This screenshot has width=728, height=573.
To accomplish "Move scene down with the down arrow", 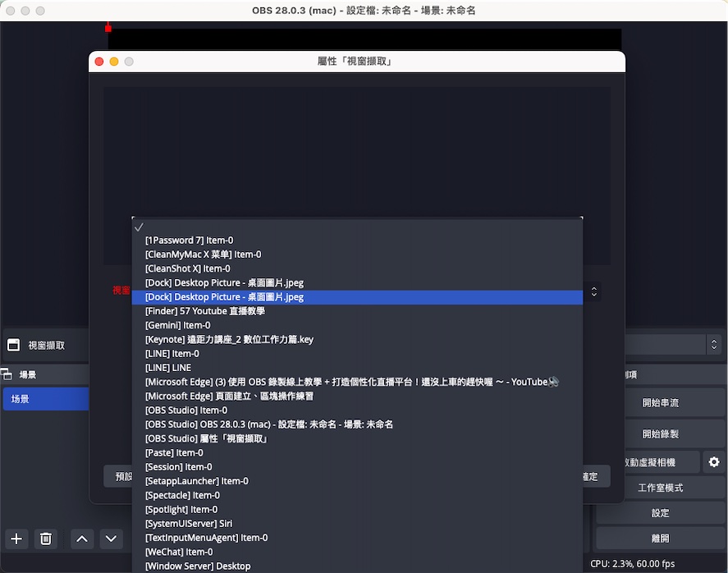I will click(x=111, y=539).
